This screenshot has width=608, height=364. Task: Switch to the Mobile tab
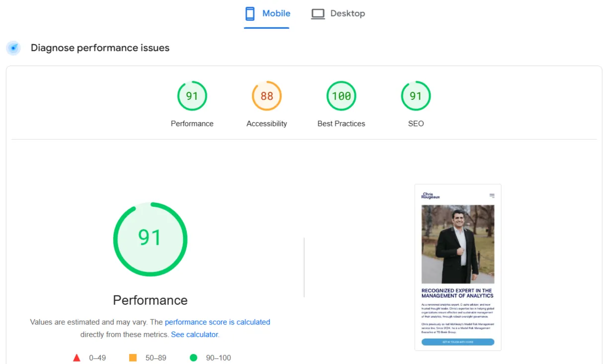click(x=267, y=14)
